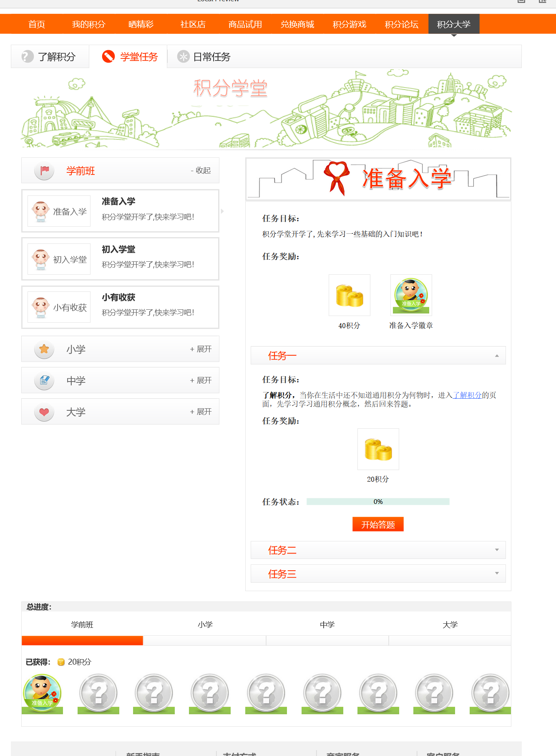Click the question mark icon next to 了解积分
This screenshot has height=756, width=556.
(28, 56)
